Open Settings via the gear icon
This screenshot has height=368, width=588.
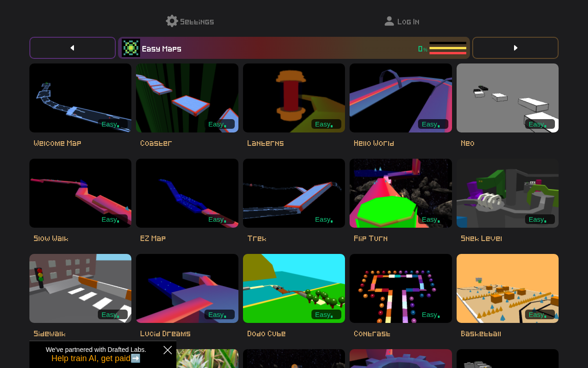tap(172, 21)
